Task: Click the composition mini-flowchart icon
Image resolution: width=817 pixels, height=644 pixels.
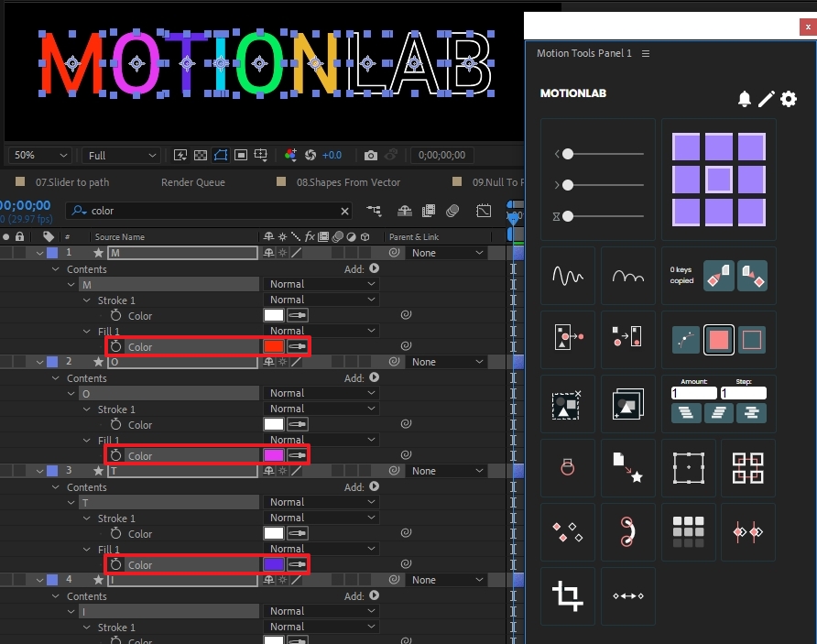Action: (374, 211)
